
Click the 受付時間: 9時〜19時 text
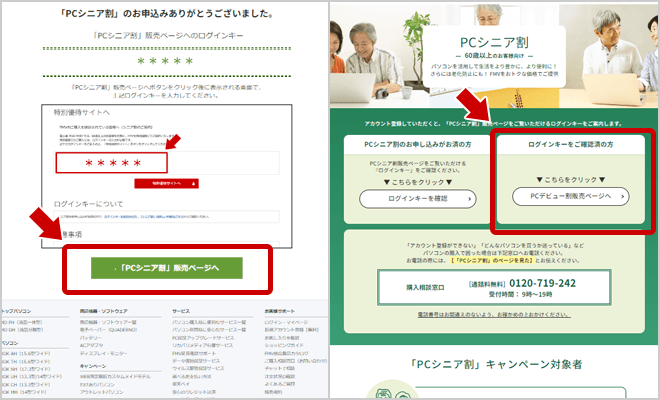[520, 294]
